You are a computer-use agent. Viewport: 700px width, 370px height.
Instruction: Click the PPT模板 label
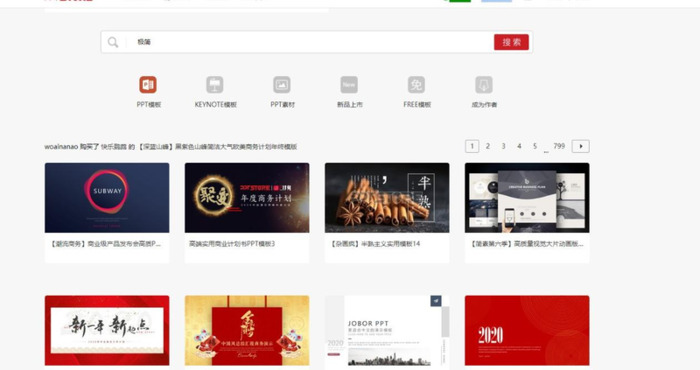pyautogui.click(x=149, y=104)
